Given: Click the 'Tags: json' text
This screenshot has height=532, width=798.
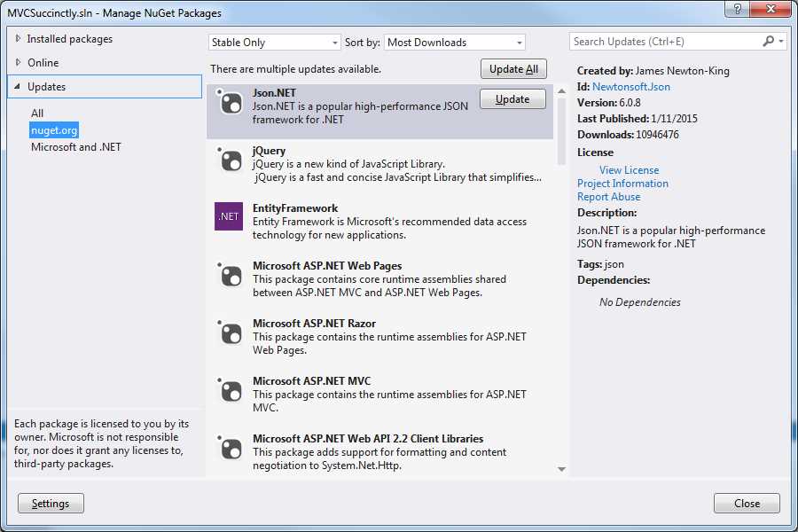Looking at the screenshot, I should point(600,264).
